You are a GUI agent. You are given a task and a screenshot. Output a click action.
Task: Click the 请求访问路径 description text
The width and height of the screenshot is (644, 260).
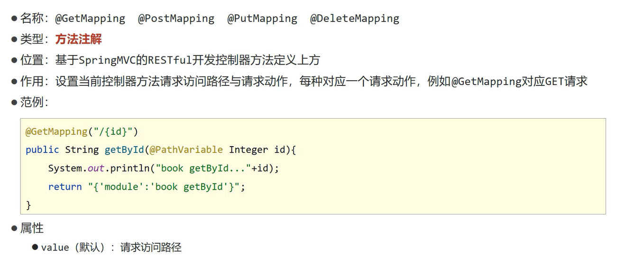click(x=151, y=247)
